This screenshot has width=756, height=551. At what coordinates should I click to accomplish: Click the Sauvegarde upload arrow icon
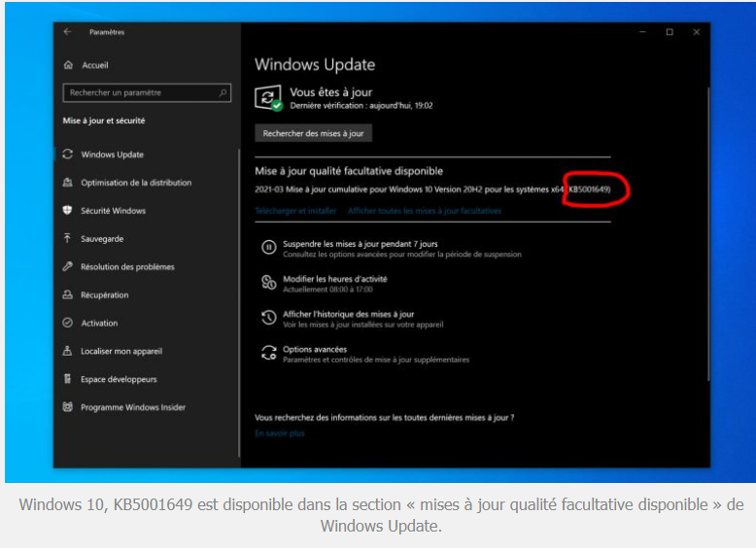(x=68, y=239)
